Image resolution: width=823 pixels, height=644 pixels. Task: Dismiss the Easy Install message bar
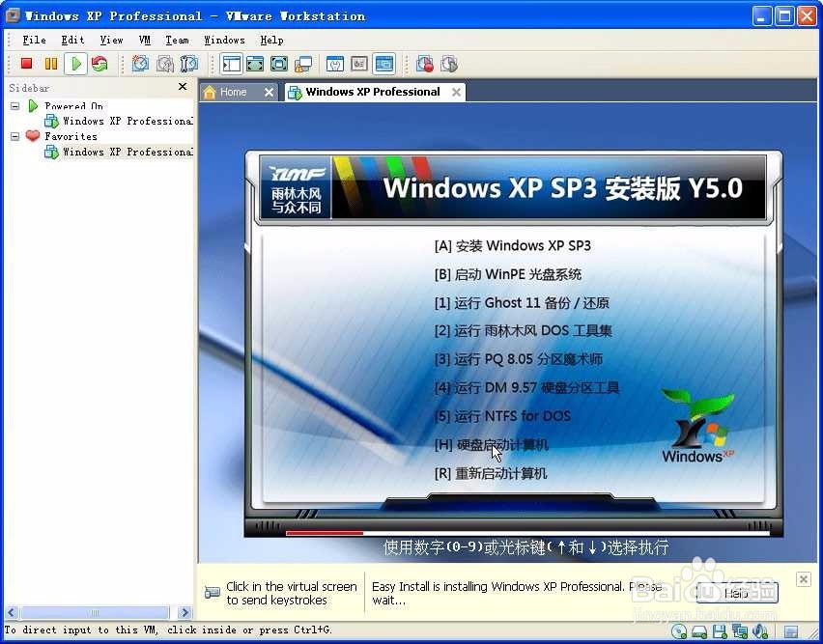click(x=803, y=579)
